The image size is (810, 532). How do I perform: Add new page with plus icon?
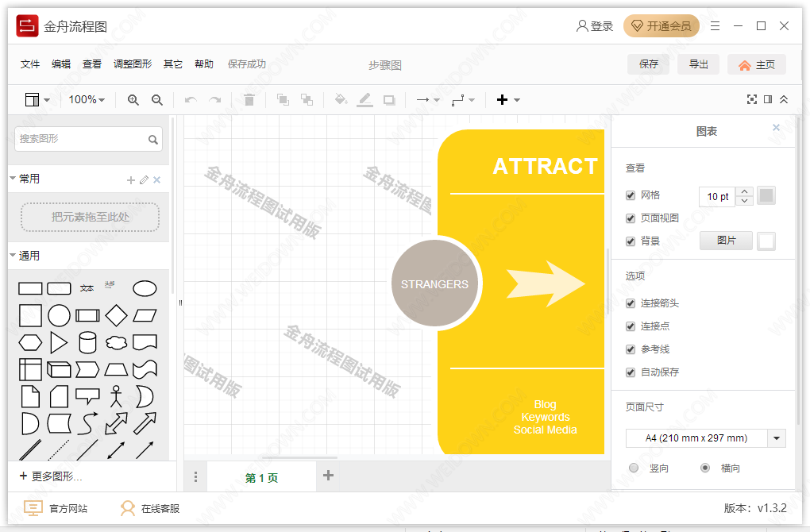pyautogui.click(x=328, y=476)
